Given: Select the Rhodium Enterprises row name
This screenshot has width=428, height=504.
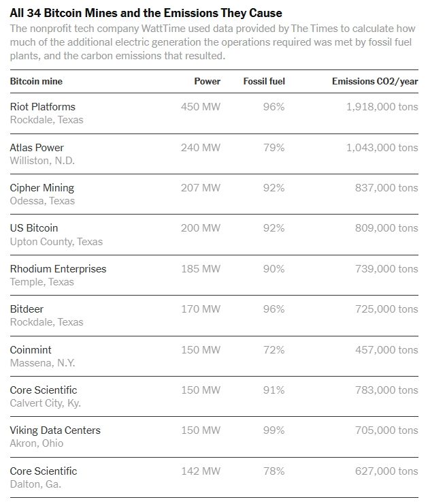Looking at the screenshot, I should tap(59, 268).
